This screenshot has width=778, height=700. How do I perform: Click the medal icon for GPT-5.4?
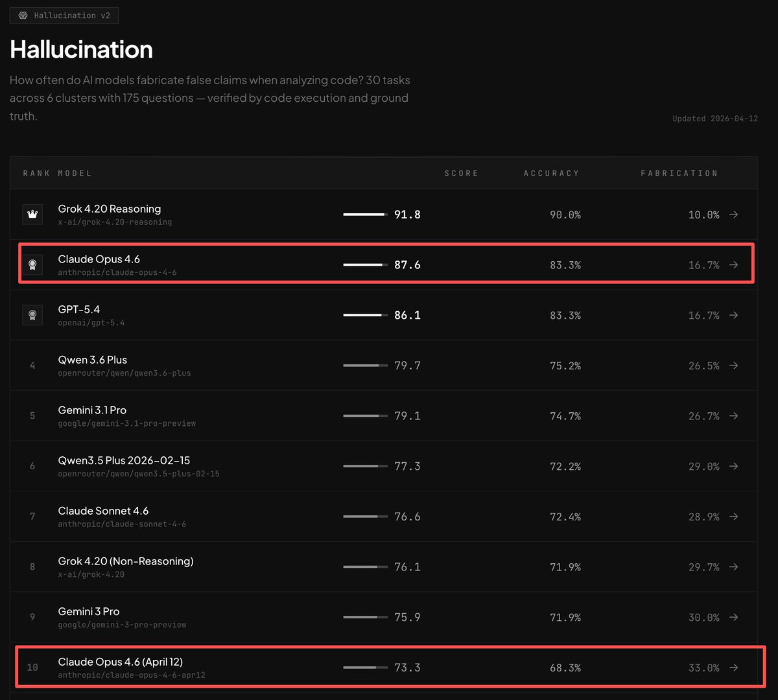pyautogui.click(x=32, y=315)
